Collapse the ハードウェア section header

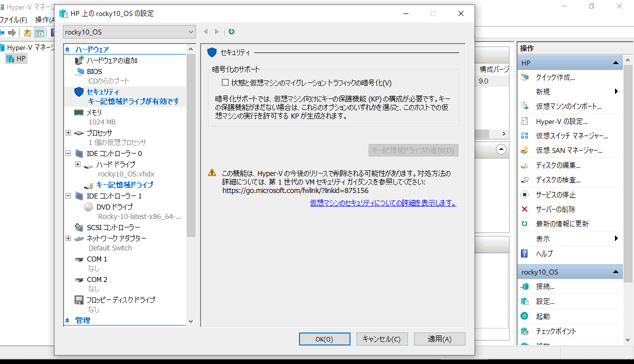(x=67, y=49)
